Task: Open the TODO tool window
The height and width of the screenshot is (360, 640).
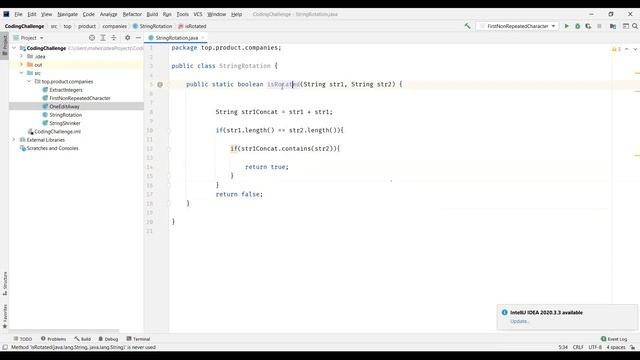Action: coord(23,339)
